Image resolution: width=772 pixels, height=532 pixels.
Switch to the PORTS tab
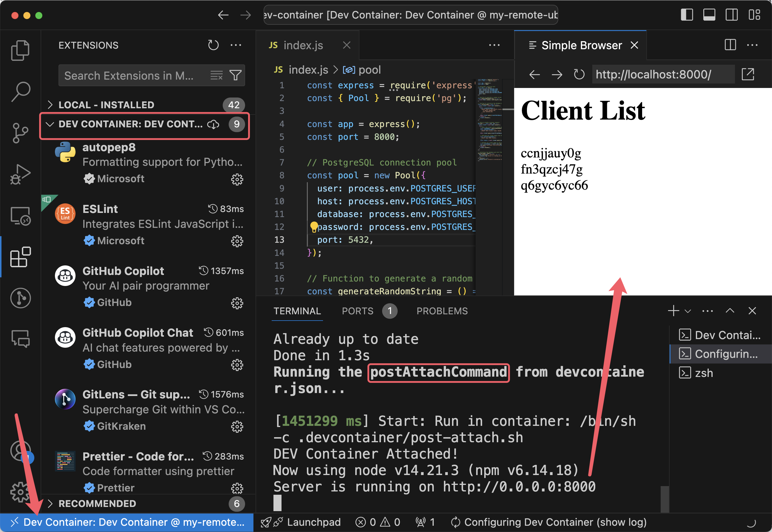pyautogui.click(x=357, y=311)
